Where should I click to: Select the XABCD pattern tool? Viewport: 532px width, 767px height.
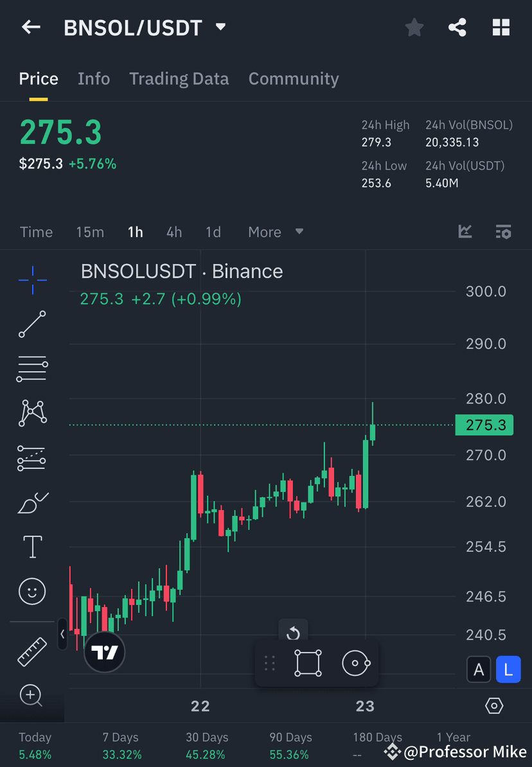click(x=32, y=412)
